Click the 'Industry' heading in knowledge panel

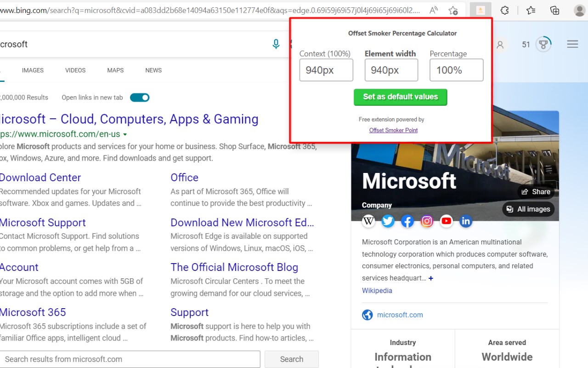403,343
